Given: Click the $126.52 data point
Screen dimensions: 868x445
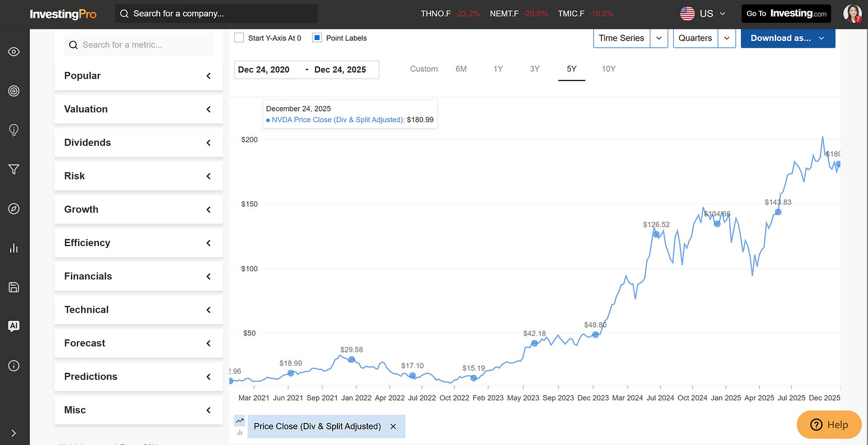Looking at the screenshot, I should pyautogui.click(x=656, y=234).
